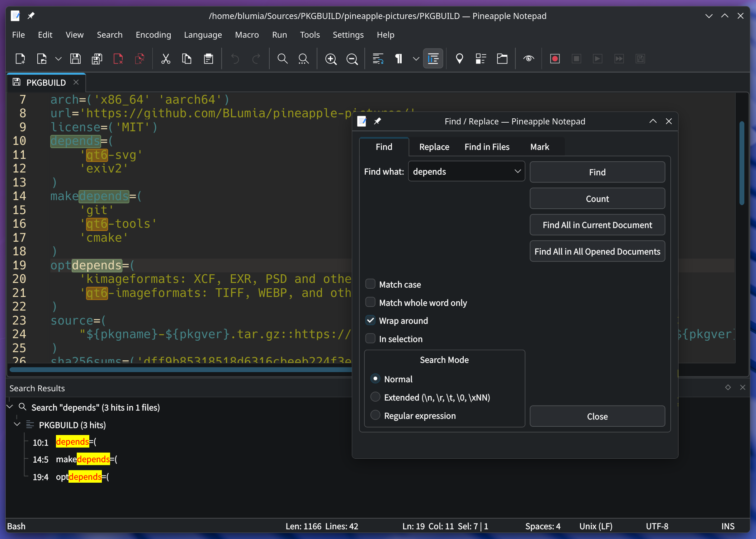
Task: Switch to the Replace tab
Action: coord(434,147)
